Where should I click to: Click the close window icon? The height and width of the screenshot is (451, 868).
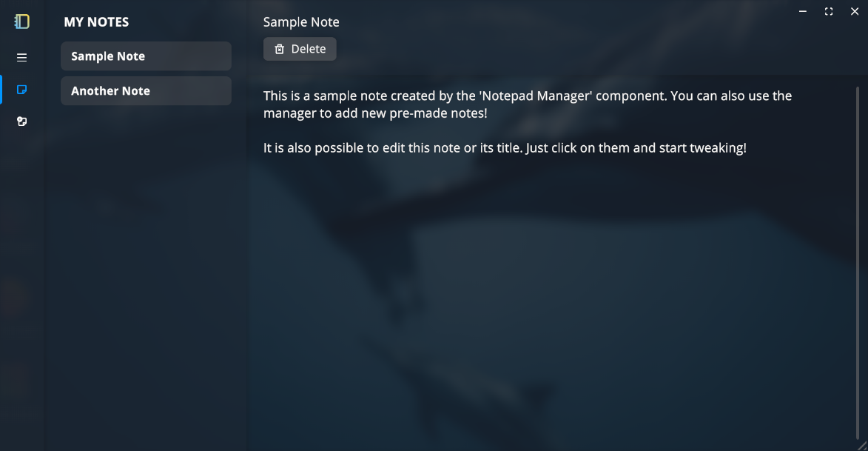pyautogui.click(x=855, y=11)
